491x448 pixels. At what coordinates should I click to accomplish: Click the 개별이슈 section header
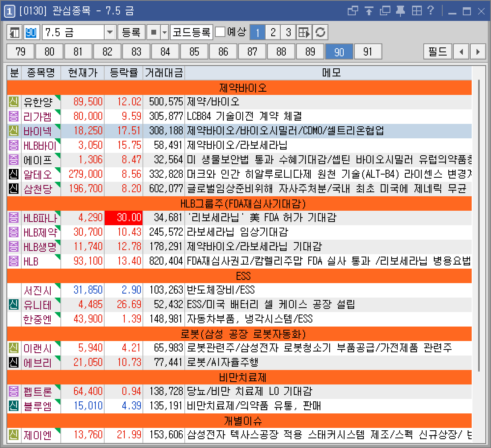point(239,420)
